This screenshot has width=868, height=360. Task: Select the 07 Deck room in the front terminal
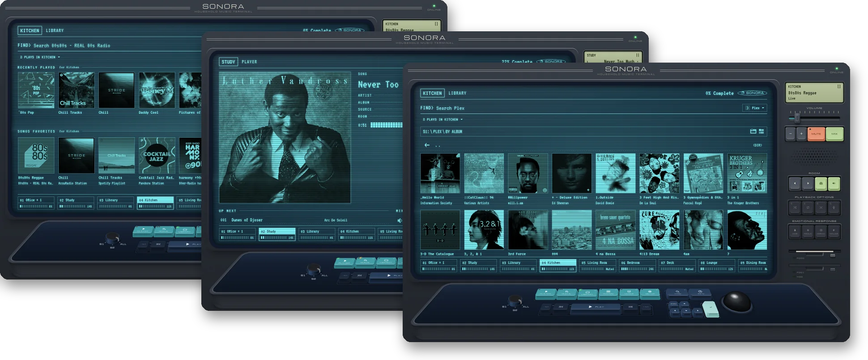677,266
